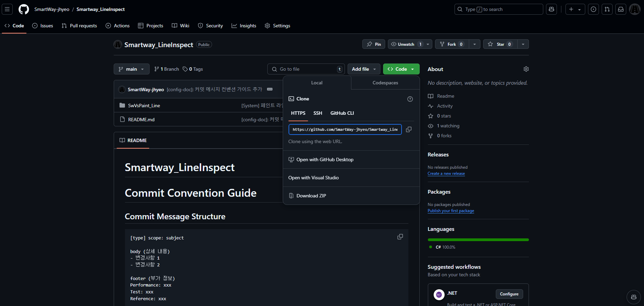Screen dimensions: 644x306
Task: View the 0 Tags link
Action: click(x=193, y=69)
